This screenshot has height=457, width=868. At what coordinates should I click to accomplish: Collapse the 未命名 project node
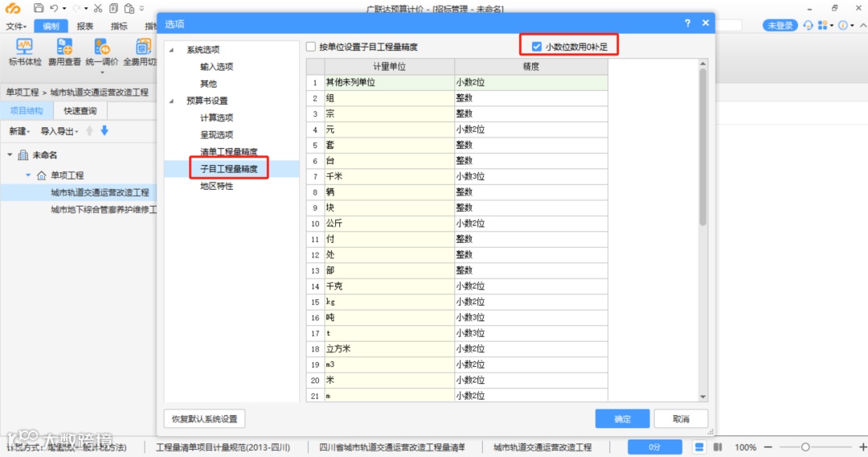(10, 155)
